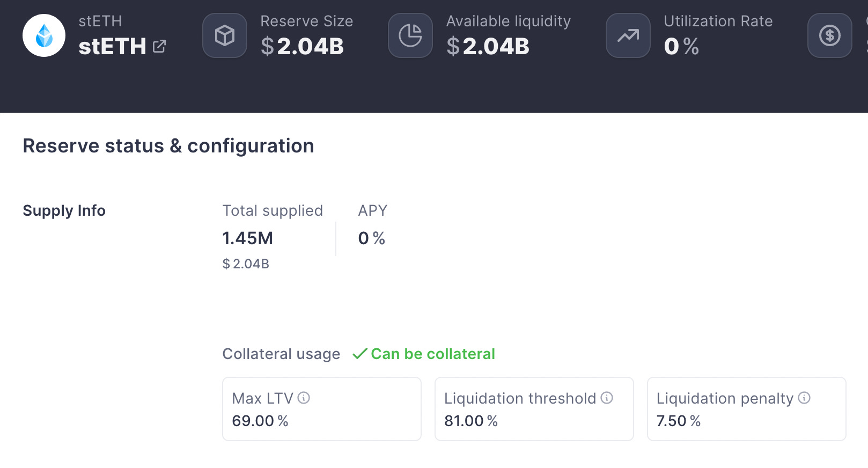Click the green collateral checkmark icon
This screenshot has width=868, height=468.
360,354
